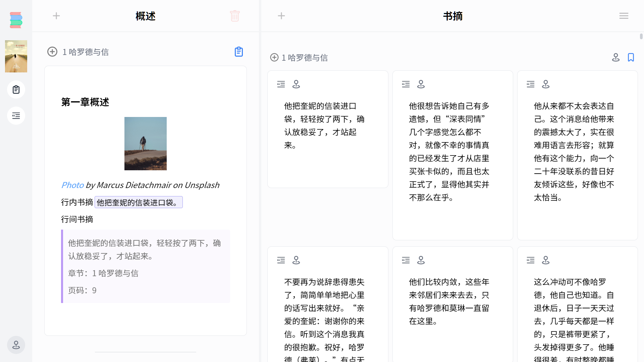Click the circled plus beside 概述 chapter title
This screenshot has height=362, width=644.
coord(52,52)
